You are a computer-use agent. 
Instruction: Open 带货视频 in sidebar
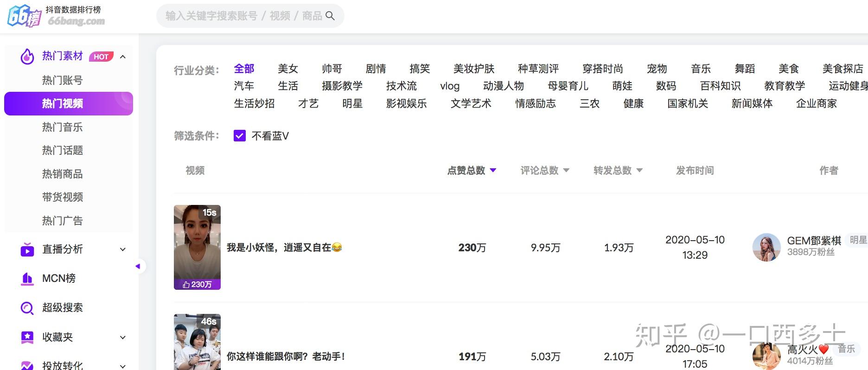click(63, 197)
